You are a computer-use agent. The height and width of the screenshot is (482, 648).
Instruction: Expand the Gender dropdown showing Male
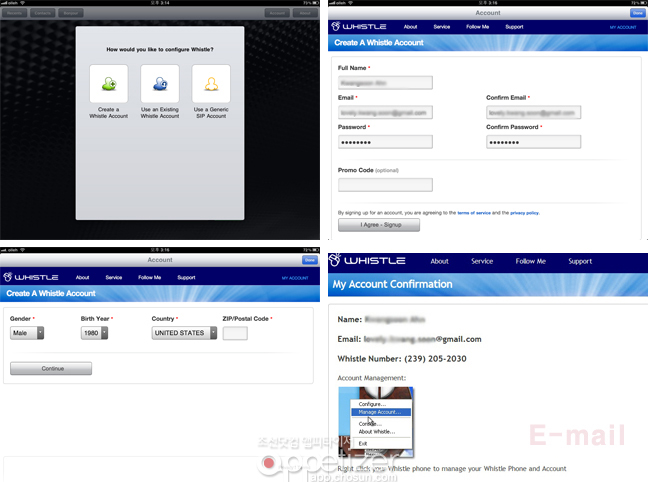tap(27, 333)
